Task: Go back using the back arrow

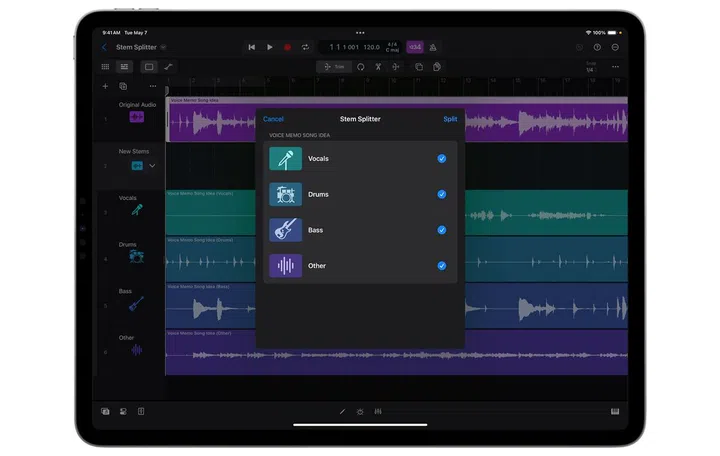Action: pos(104,47)
